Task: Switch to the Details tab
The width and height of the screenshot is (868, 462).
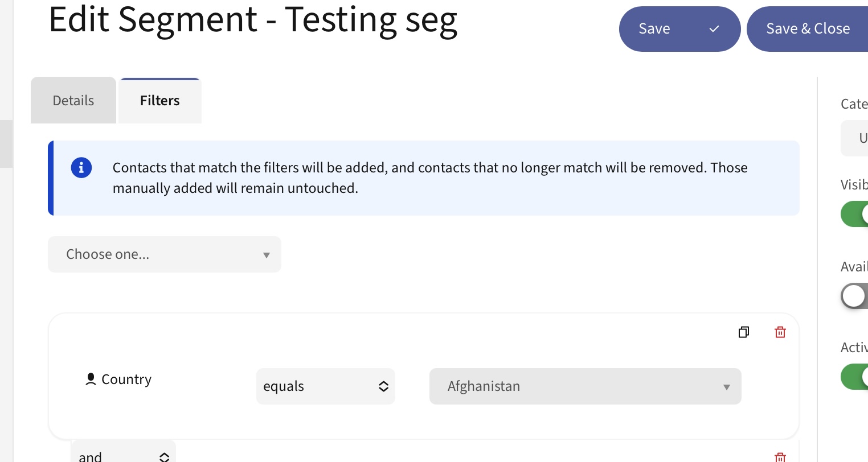Action: [73, 101]
